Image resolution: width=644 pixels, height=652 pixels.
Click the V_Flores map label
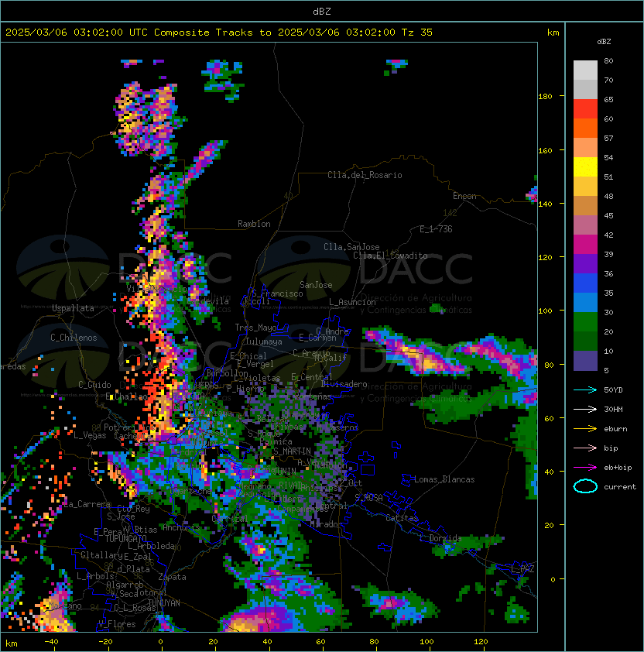(117, 624)
